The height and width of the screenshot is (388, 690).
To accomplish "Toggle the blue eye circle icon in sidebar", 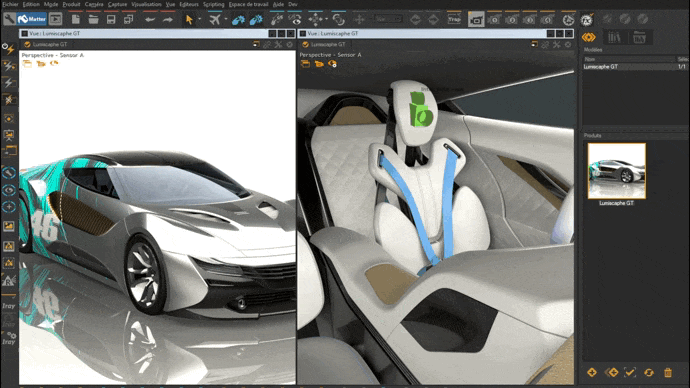I will (x=9, y=190).
